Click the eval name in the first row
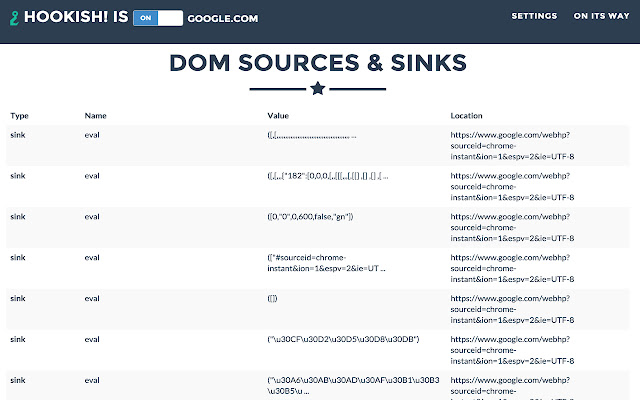This screenshot has height=400, width=640. [x=92, y=134]
